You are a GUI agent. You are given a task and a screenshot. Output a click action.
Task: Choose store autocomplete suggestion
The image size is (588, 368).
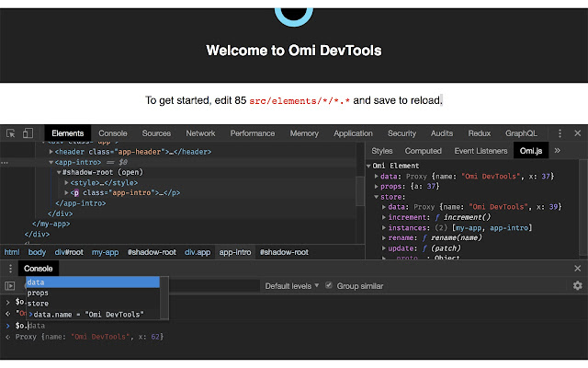(93, 303)
